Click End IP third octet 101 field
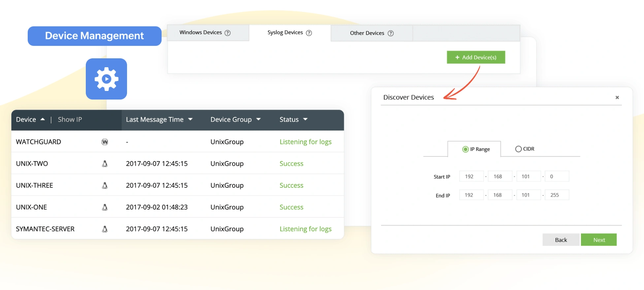The height and width of the screenshot is (290, 644). [529, 195]
